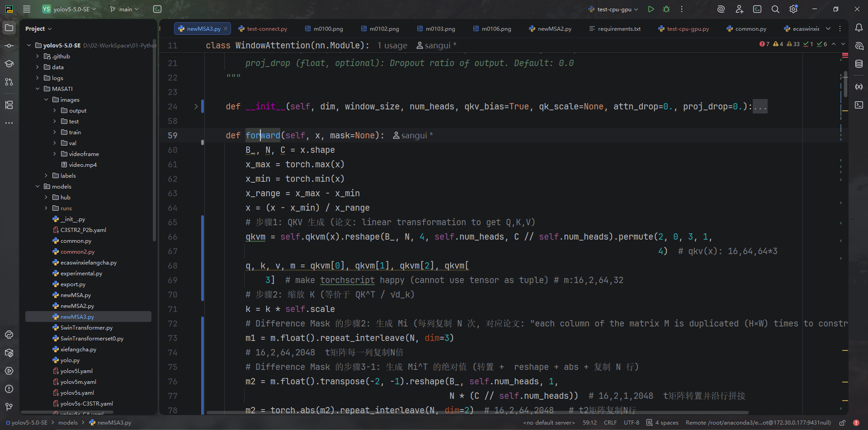Screen dimensions: 868x430
Task: Open the Terminal tool window
Action: coord(859,105)
